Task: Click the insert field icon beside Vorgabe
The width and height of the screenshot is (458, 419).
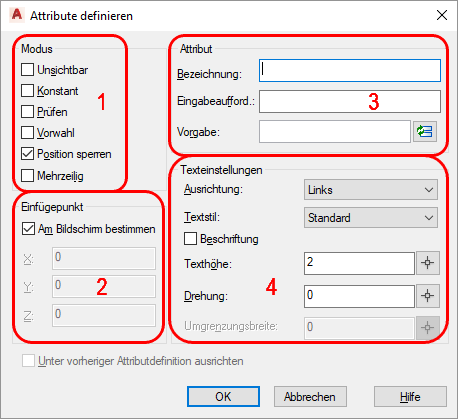Action: click(x=425, y=132)
